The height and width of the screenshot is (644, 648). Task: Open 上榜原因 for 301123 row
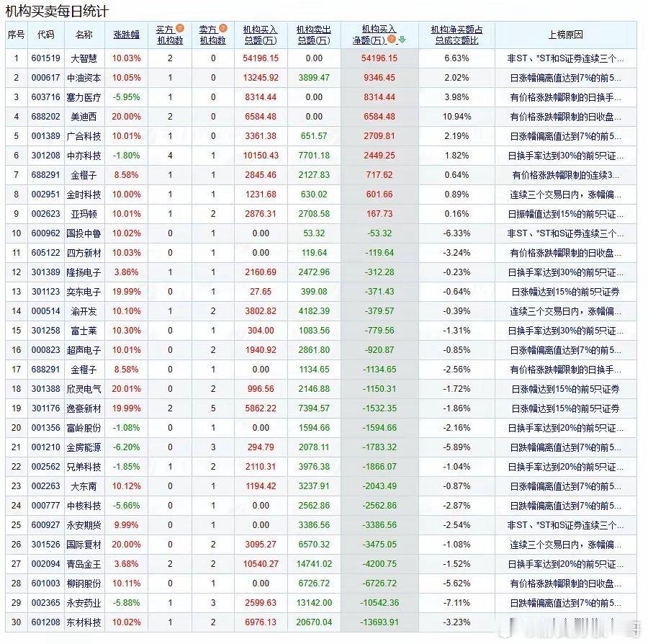click(565, 292)
